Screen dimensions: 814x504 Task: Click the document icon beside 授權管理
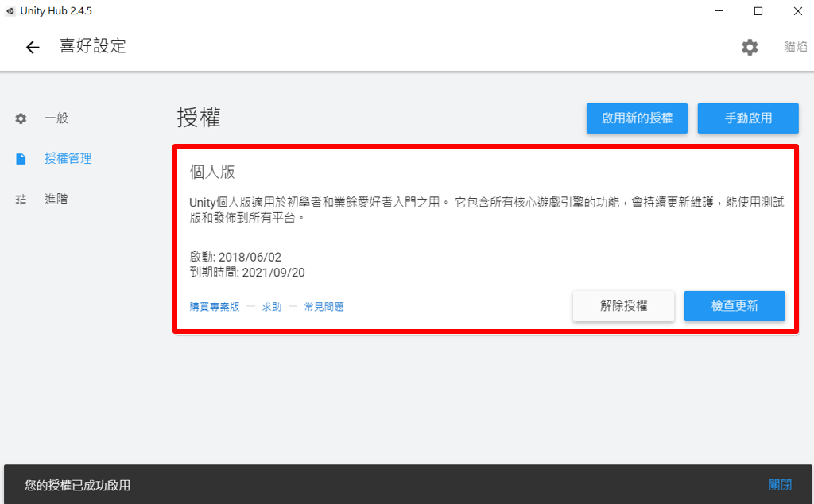21,159
